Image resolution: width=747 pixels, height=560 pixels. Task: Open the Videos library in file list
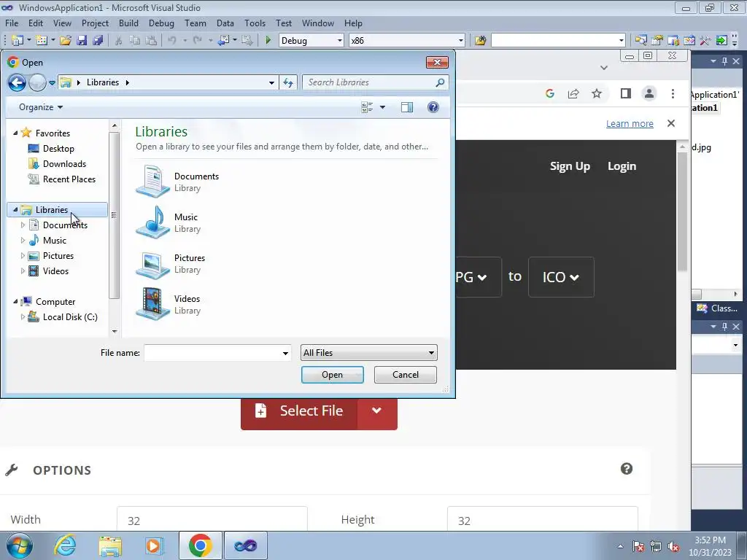[169, 304]
